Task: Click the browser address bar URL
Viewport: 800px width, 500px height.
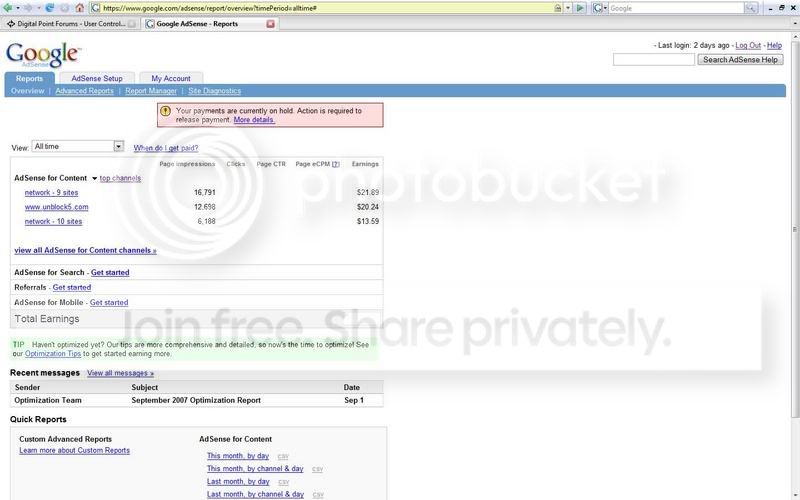Action: 327,8
